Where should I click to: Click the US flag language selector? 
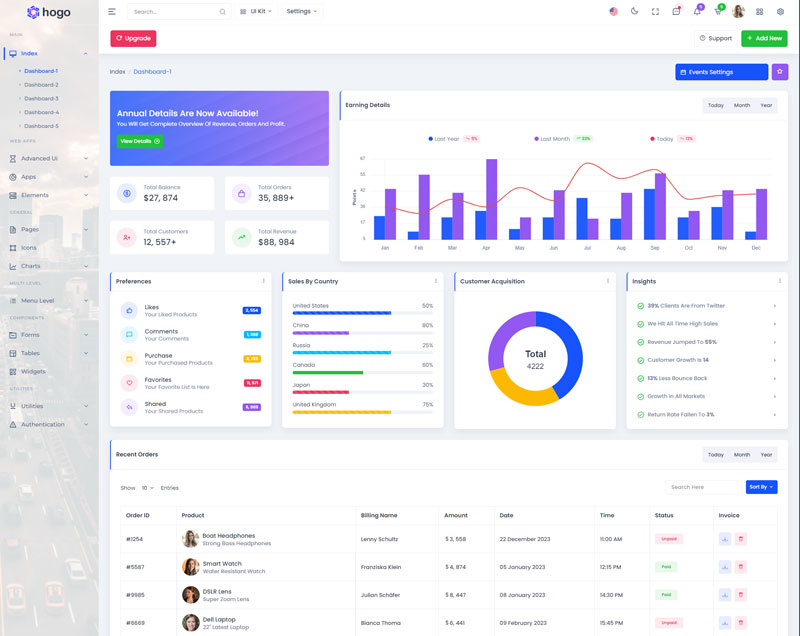[x=613, y=12]
